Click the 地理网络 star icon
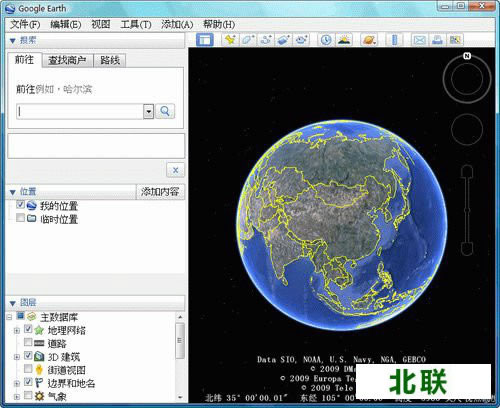500x408 pixels. (x=39, y=330)
